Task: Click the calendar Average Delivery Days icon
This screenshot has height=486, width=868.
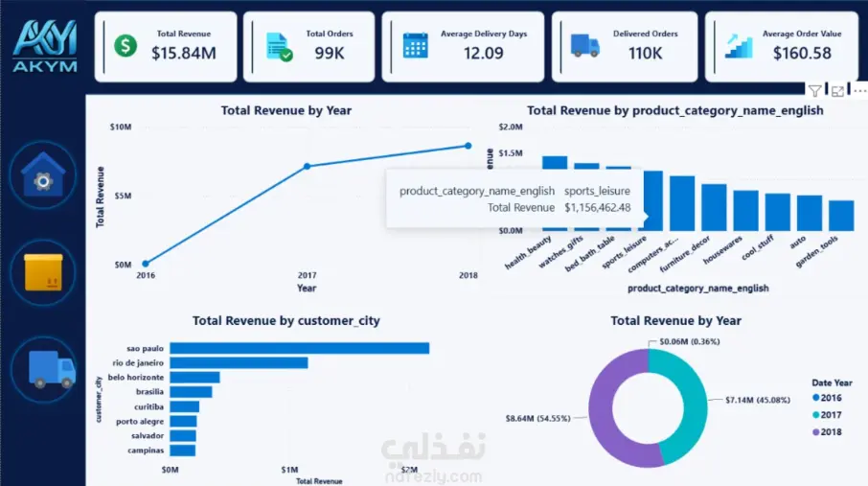Action: coord(415,45)
